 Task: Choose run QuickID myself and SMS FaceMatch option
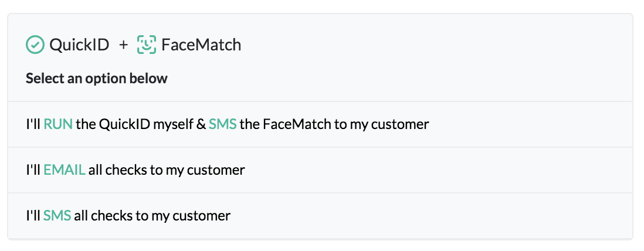(320, 124)
